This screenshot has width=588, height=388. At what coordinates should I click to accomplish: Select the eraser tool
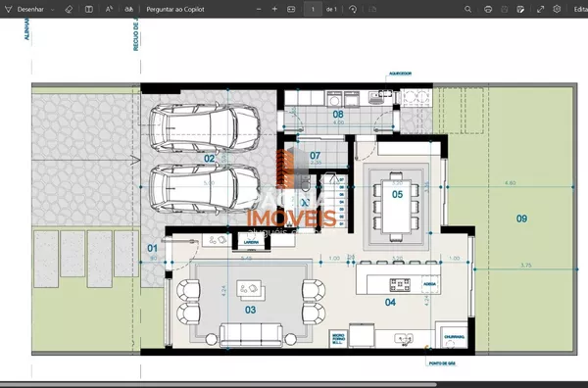[x=69, y=9]
